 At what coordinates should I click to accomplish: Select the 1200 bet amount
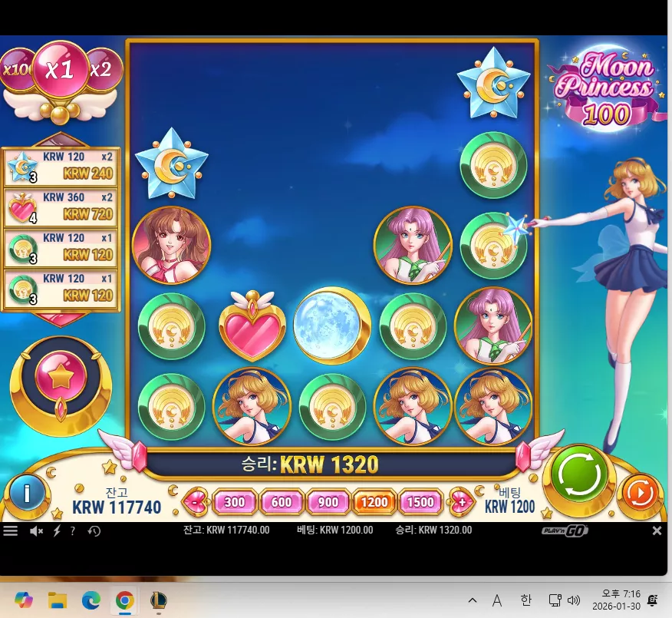click(x=374, y=502)
